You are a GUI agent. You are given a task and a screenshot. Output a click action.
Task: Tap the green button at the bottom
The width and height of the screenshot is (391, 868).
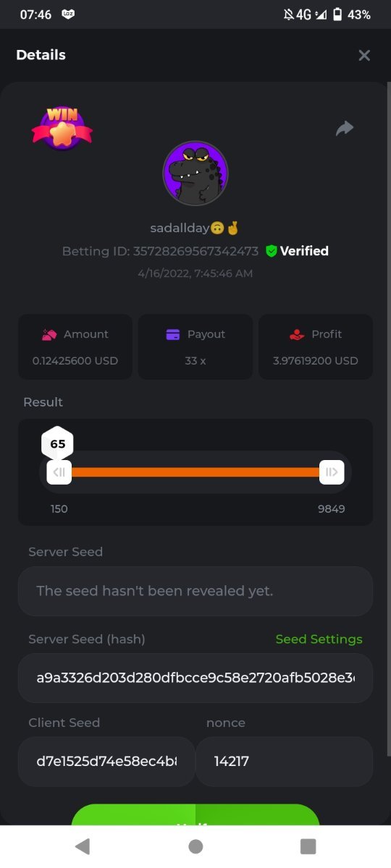pyautogui.click(x=195, y=815)
